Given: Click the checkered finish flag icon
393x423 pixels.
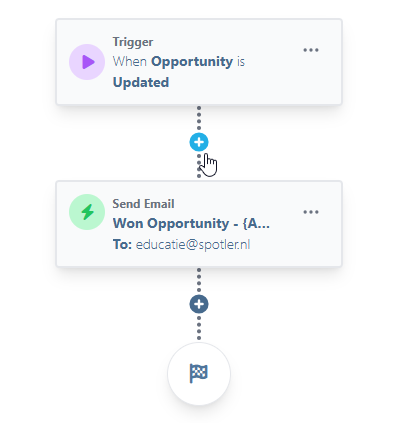Looking at the screenshot, I should click(x=199, y=373).
